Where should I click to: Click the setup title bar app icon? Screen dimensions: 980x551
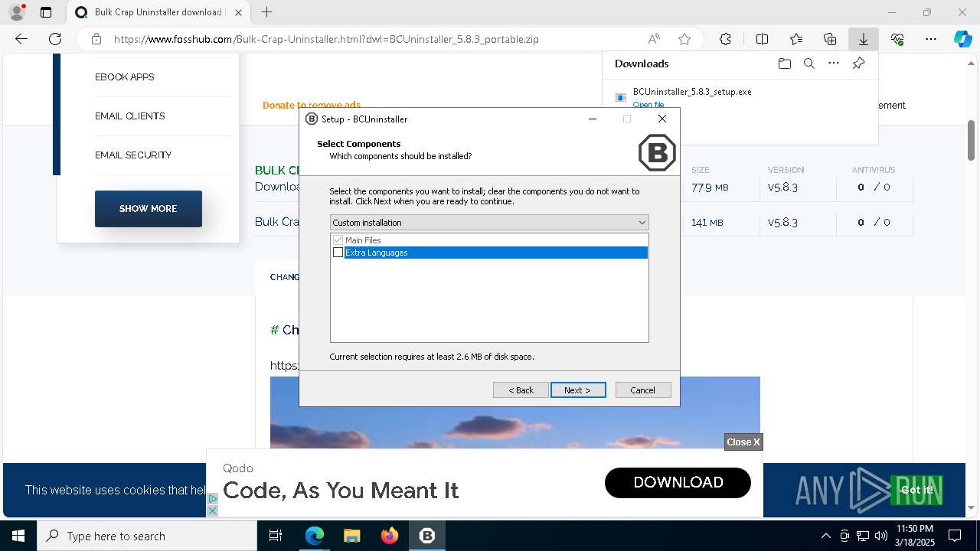tap(312, 119)
